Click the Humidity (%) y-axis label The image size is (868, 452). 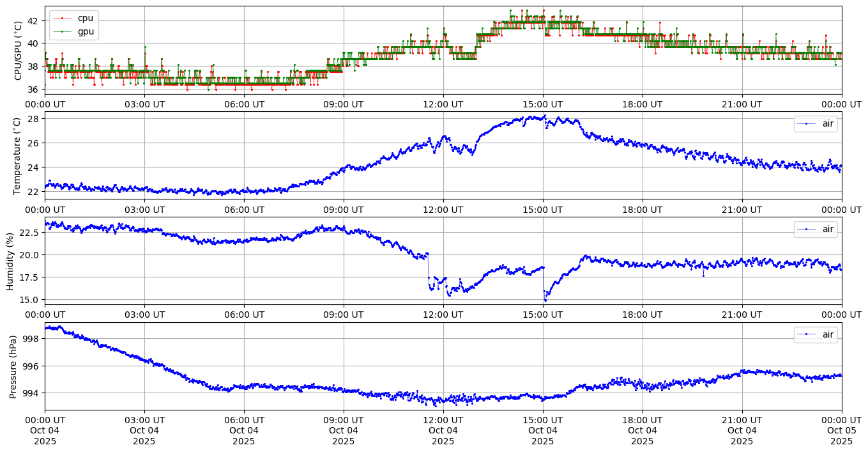(10, 261)
